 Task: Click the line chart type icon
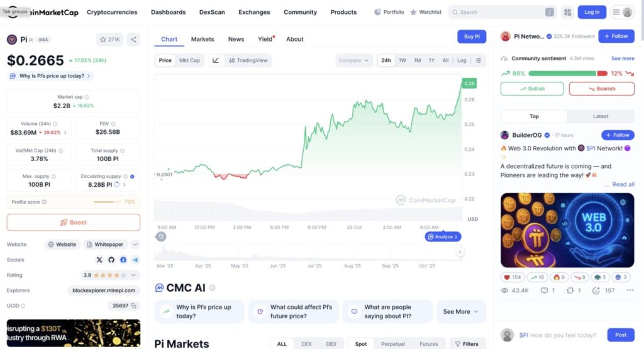[x=216, y=60]
